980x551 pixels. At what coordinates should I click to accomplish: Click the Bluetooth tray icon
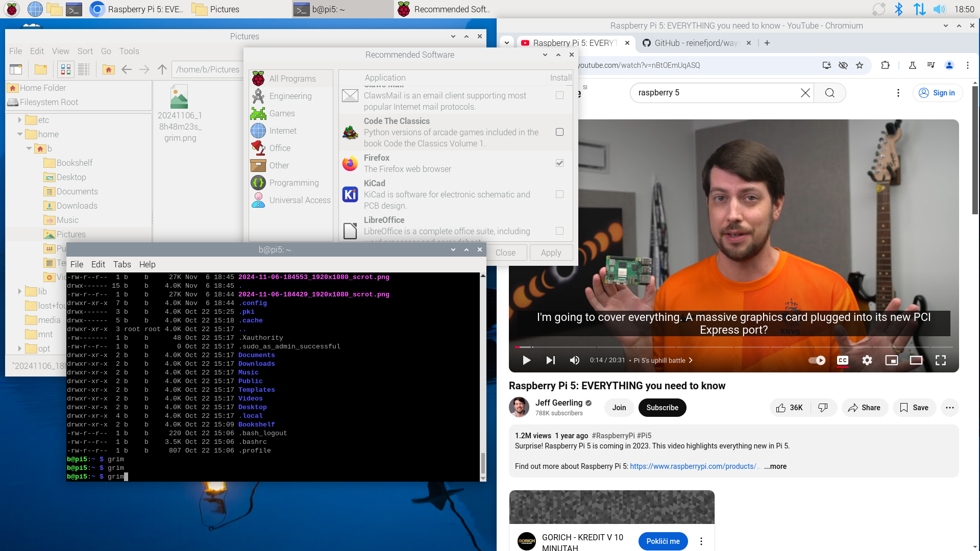899,9
